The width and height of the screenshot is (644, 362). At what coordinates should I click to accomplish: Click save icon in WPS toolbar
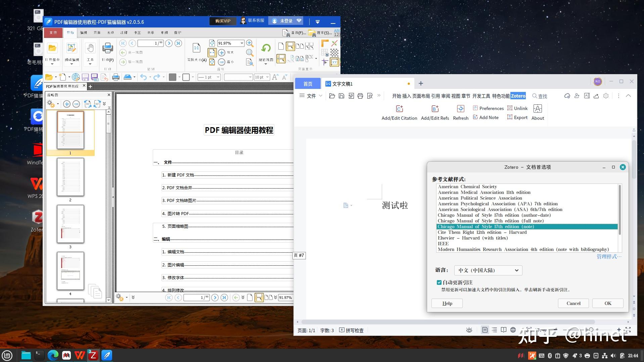pyautogui.click(x=341, y=96)
